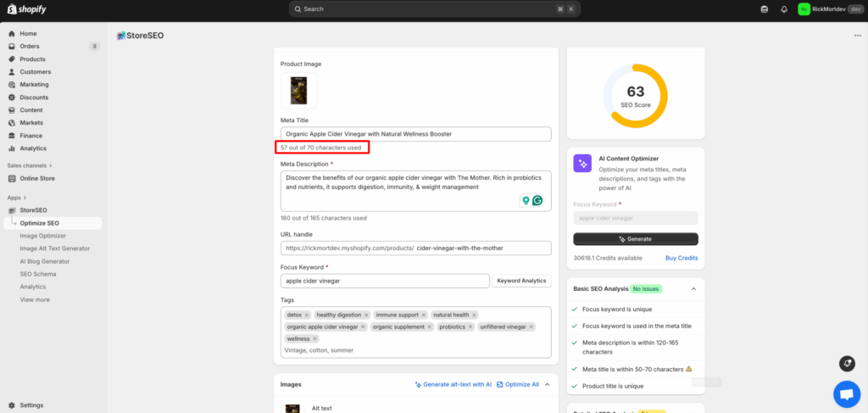This screenshot has height=413, width=868.
Task: Open the Buy Credits link
Action: click(x=682, y=258)
